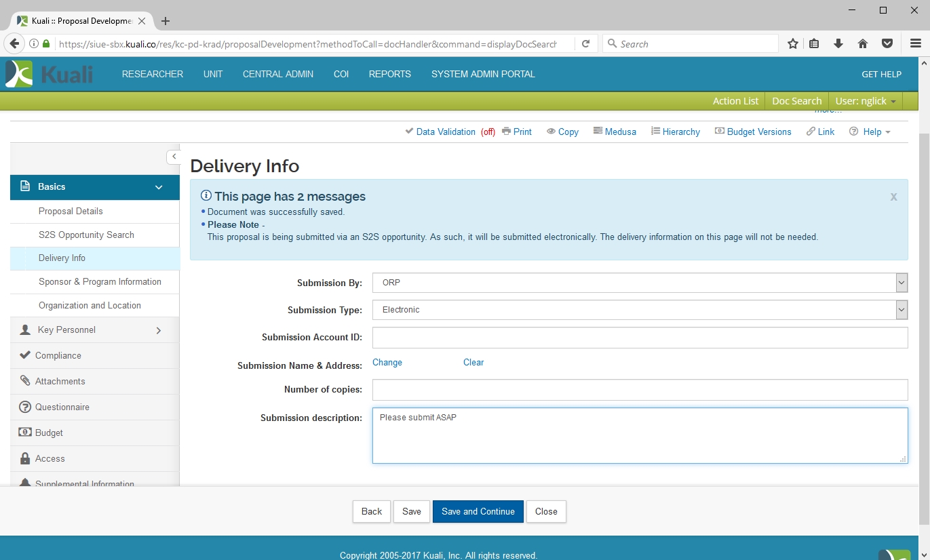This screenshot has height=560, width=930.
Task: Click the Copy eye icon
Action: 551,132
